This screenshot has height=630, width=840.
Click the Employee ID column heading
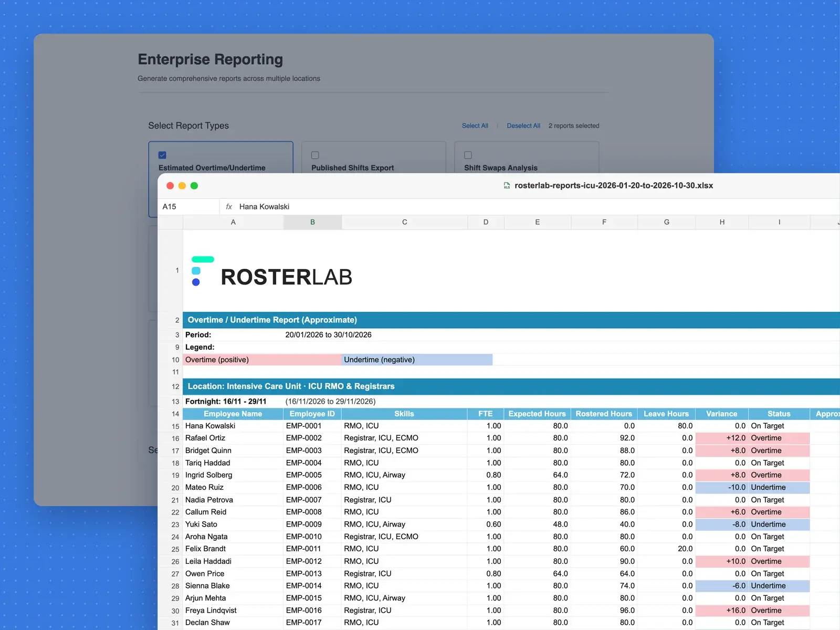(x=312, y=414)
